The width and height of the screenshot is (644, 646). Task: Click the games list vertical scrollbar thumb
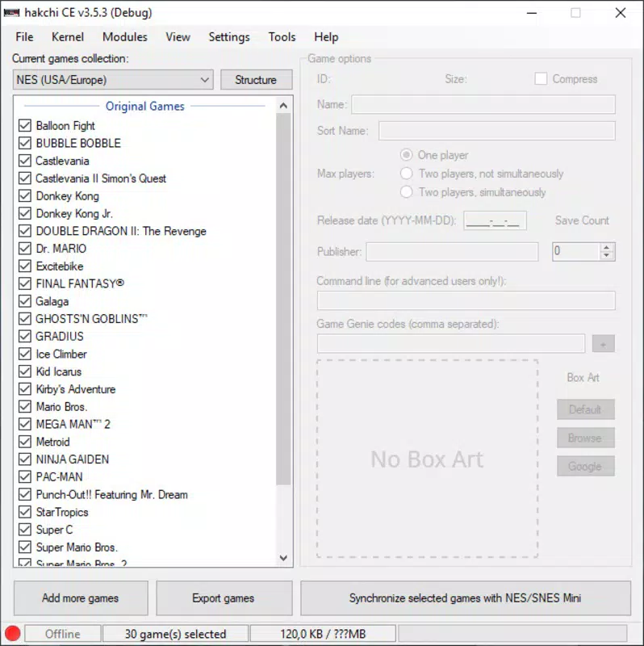pyautogui.click(x=283, y=299)
